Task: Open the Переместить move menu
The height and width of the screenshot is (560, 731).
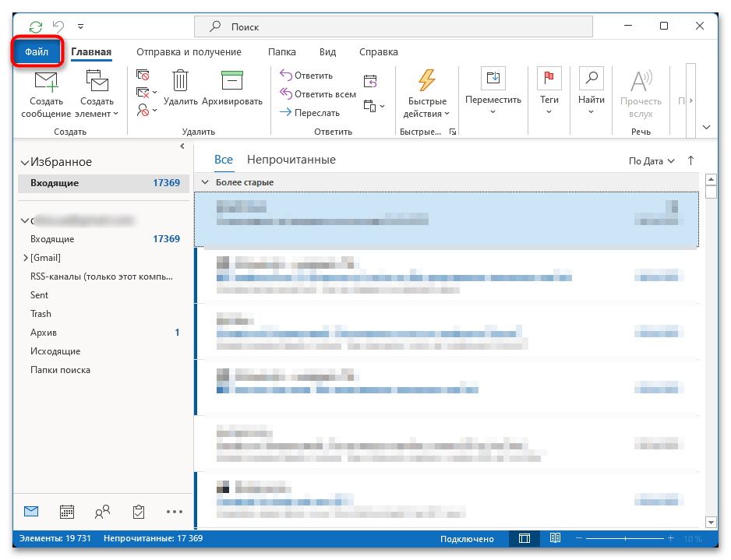Action: pyautogui.click(x=493, y=92)
